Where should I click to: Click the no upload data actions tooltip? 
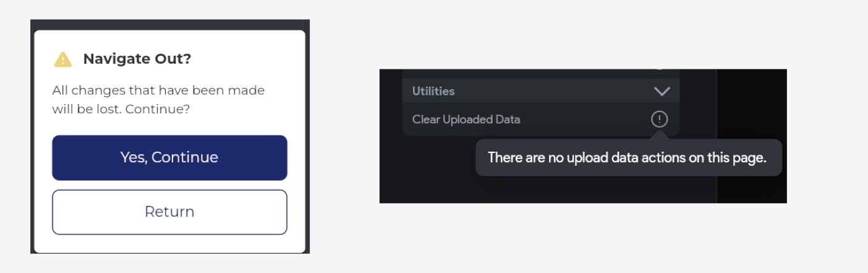coord(627,158)
